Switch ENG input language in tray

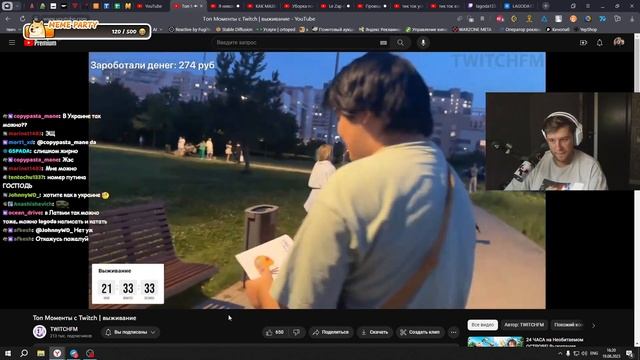(594, 353)
